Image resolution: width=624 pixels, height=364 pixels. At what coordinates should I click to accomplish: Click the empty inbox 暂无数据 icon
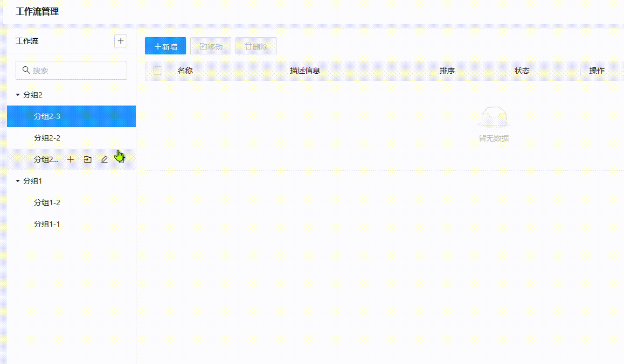tap(494, 117)
